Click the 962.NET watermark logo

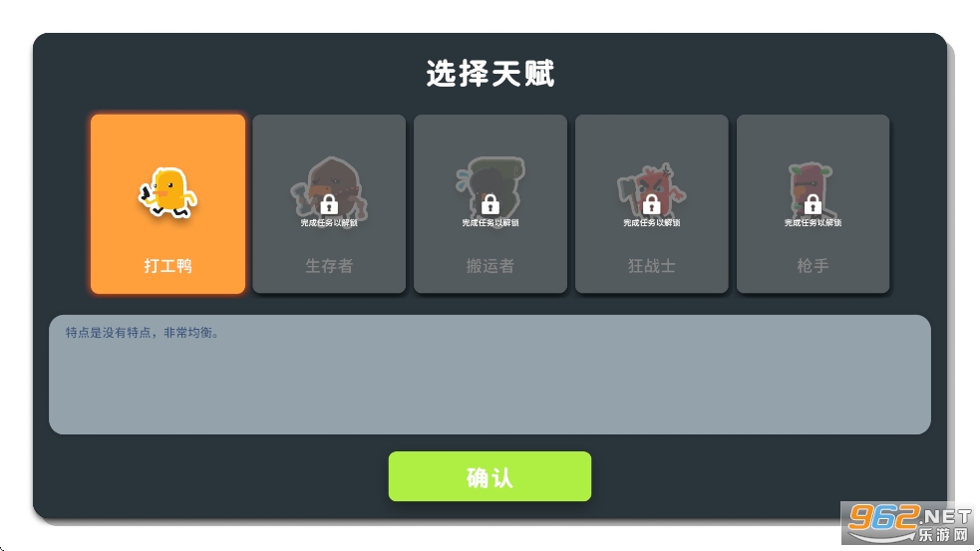[909, 523]
